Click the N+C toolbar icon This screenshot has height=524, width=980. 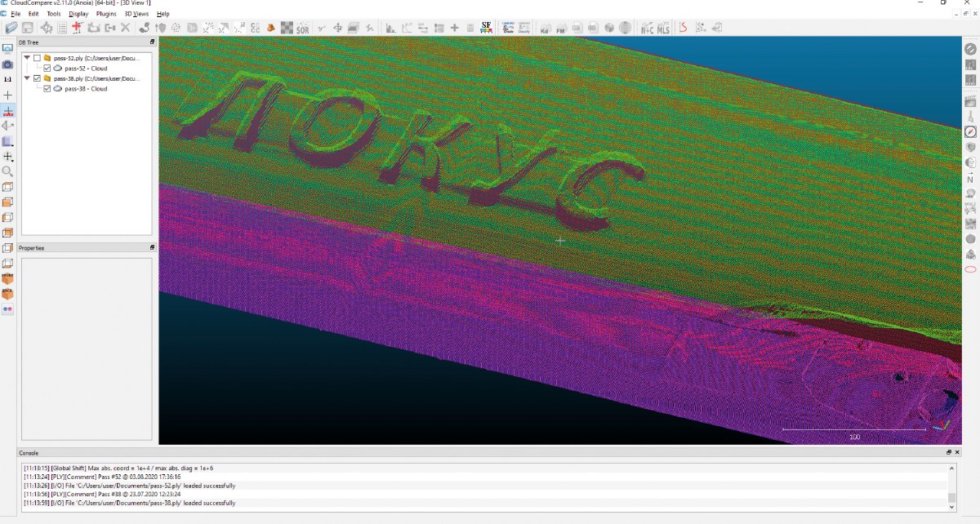pos(647,29)
